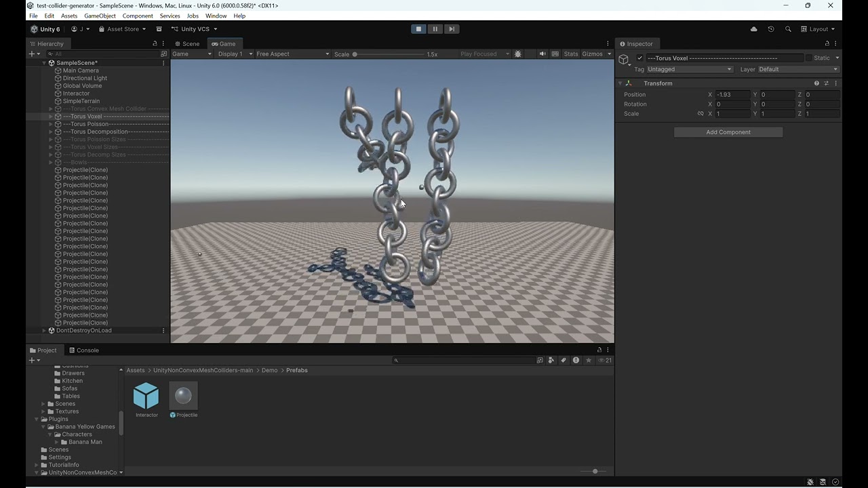The width and height of the screenshot is (868, 488).
Task: Switch to the Console tab
Action: [x=83, y=350]
